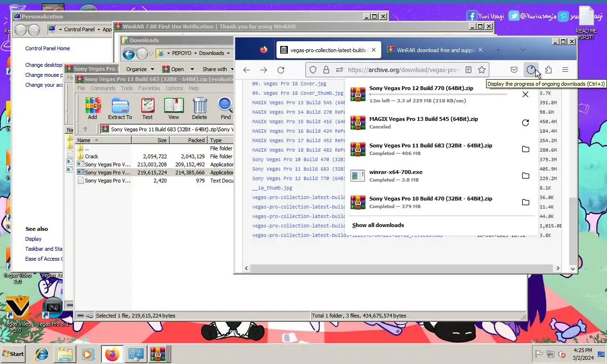Screen dimensions: 607x364
Task: Cancel the Vegas Pro 12 download
Action: [x=525, y=94]
